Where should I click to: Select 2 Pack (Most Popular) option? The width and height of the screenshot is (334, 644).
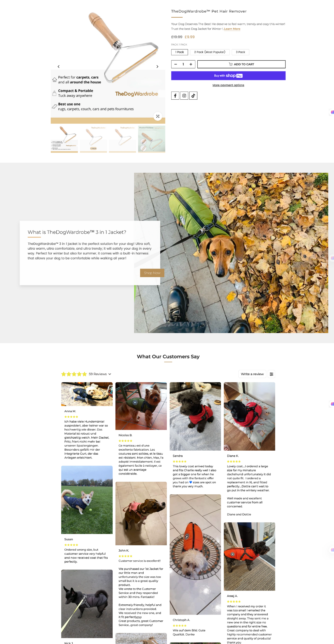(x=210, y=52)
